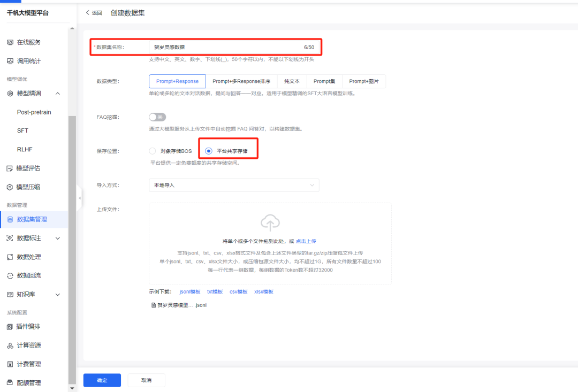
Task: Select Prompt+多Response排序 data type
Action: point(241,81)
